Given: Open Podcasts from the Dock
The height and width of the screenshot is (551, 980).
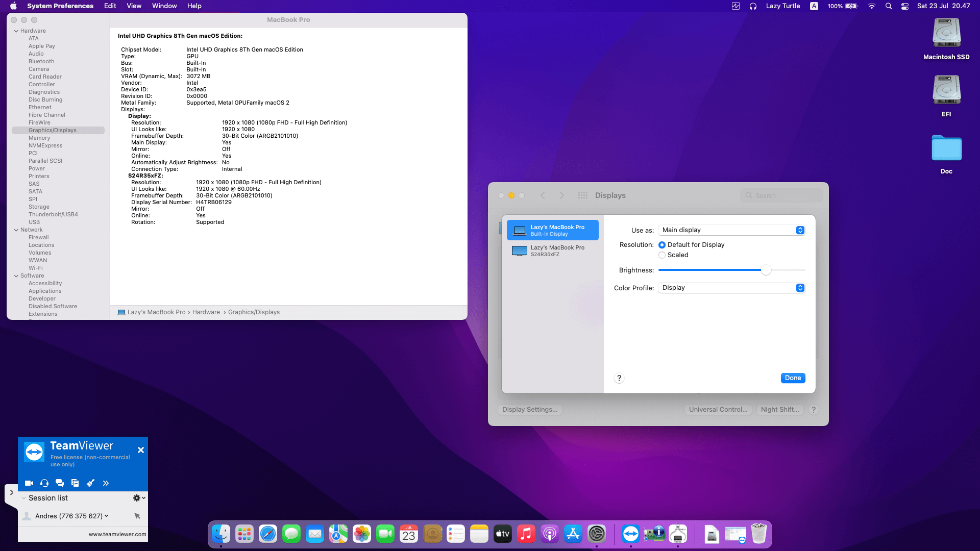Looking at the screenshot, I should coord(550,534).
